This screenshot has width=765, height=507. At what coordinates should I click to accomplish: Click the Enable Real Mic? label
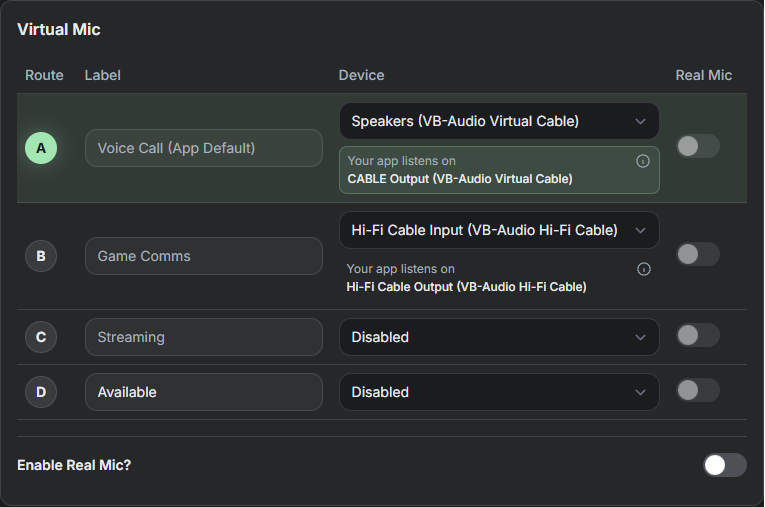[x=74, y=465]
